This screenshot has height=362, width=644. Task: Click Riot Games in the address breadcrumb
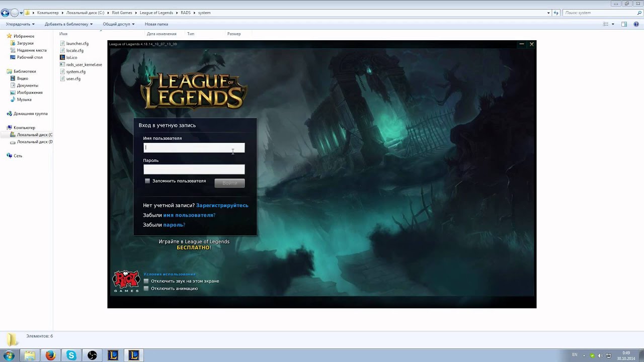(x=121, y=13)
